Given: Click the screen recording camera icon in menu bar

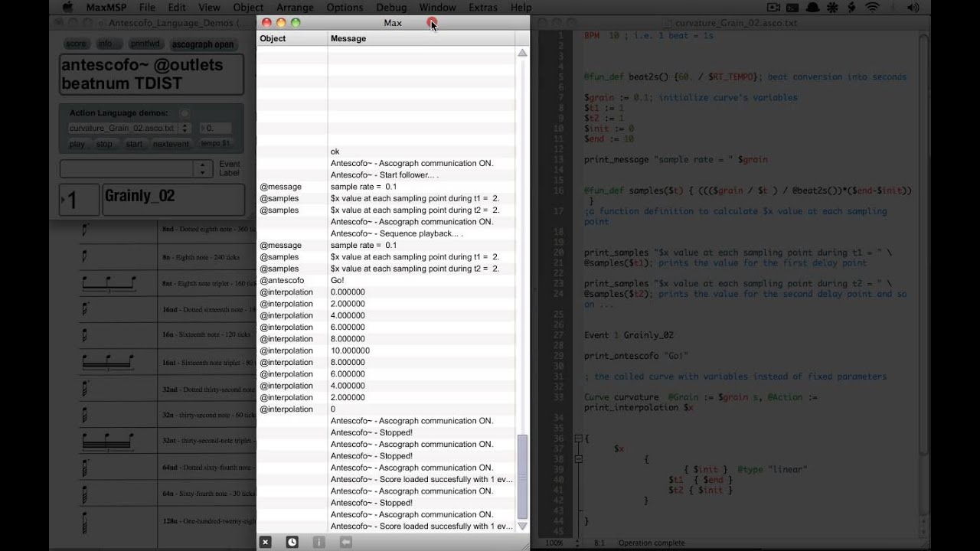Looking at the screenshot, I should (x=774, y=8).
